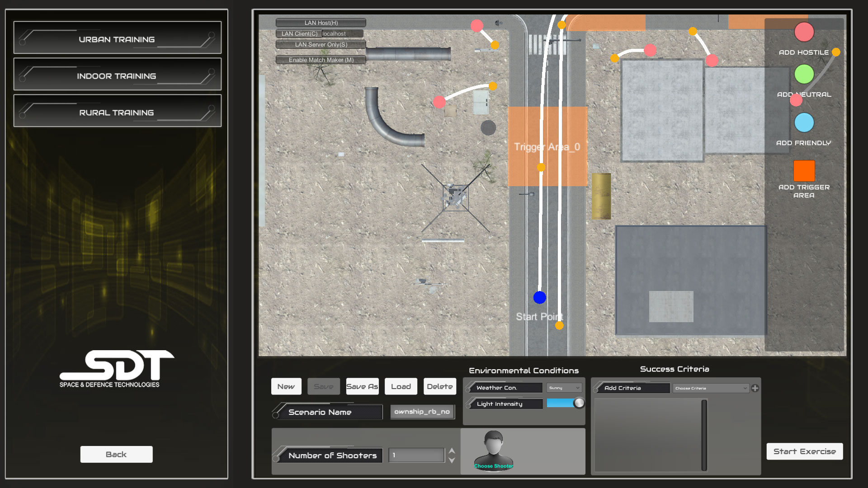The width and height of the screenshot is (868, 488).
Task: Select the blue Start Point marker on the map
Action: 539,297
